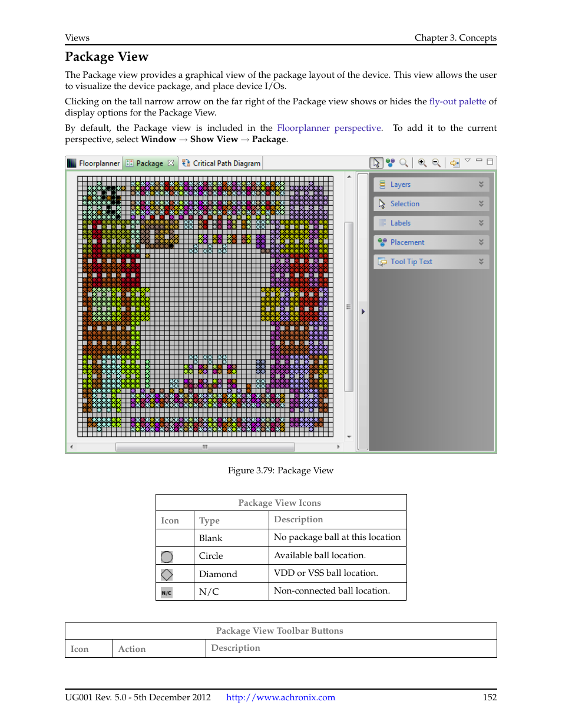Select the cursor selection tool in toolbar
562x728 pixels.
pyautogui.click(x=377, y=163)
